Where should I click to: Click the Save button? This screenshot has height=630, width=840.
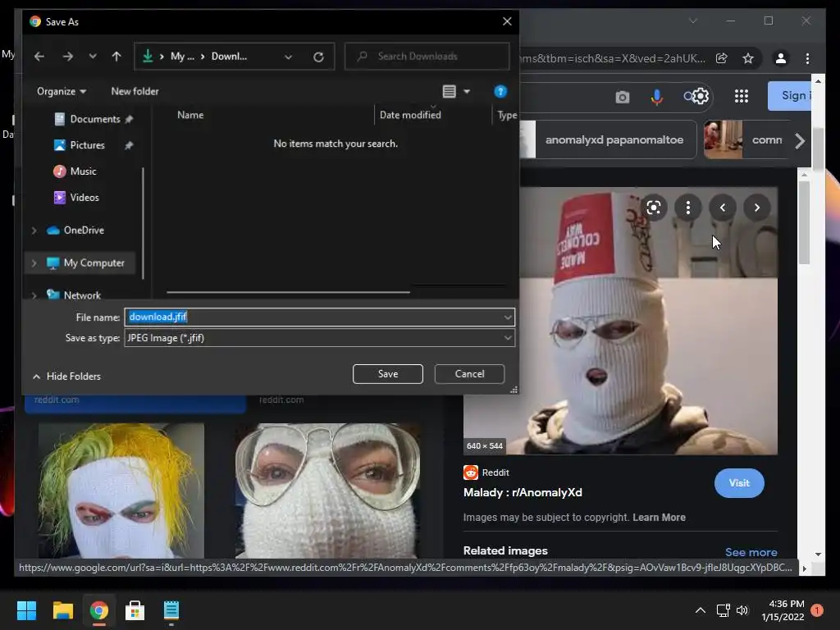(x=388, y=374)
